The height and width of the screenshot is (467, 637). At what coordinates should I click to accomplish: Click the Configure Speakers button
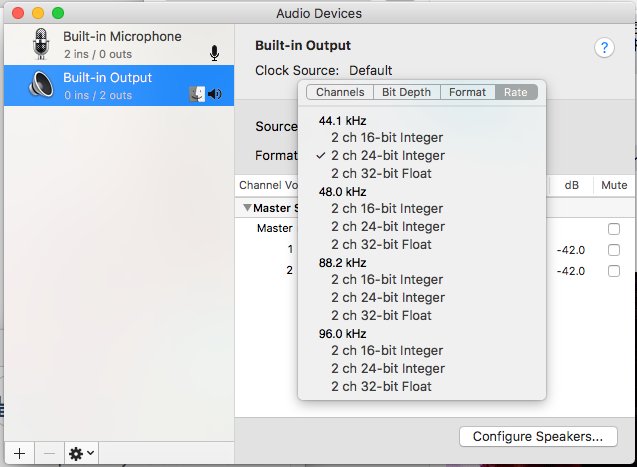pyautogui.click(x=537, y=436)
